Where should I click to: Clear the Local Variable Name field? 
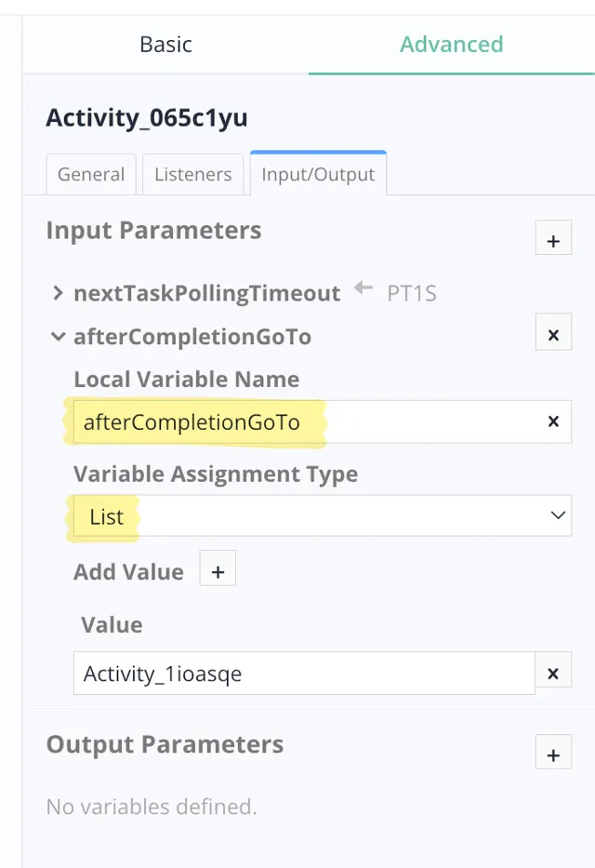pyautogui.click(x=553, y=421)
